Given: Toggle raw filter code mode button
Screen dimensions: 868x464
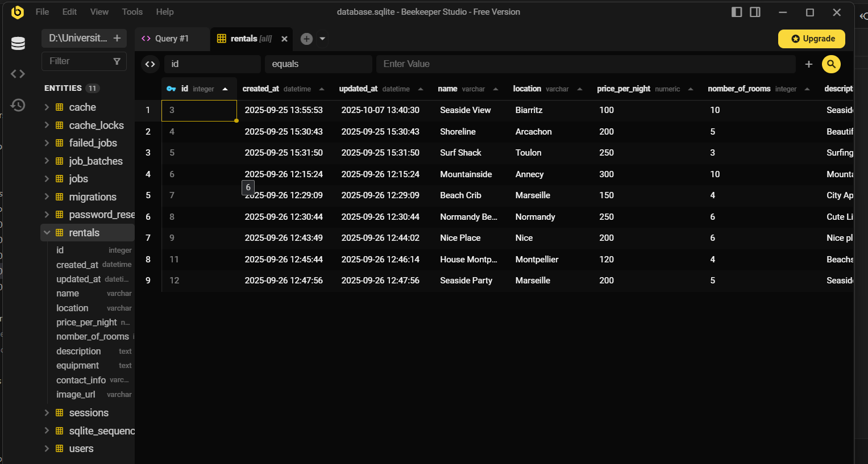Looking at the screenshot, I should [150, 64].
